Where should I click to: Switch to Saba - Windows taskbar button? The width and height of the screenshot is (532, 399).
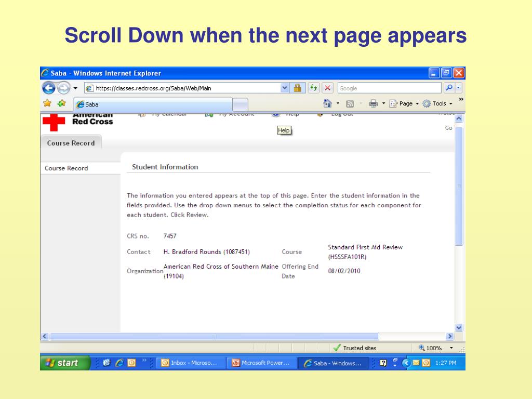[x=333, y=363]
